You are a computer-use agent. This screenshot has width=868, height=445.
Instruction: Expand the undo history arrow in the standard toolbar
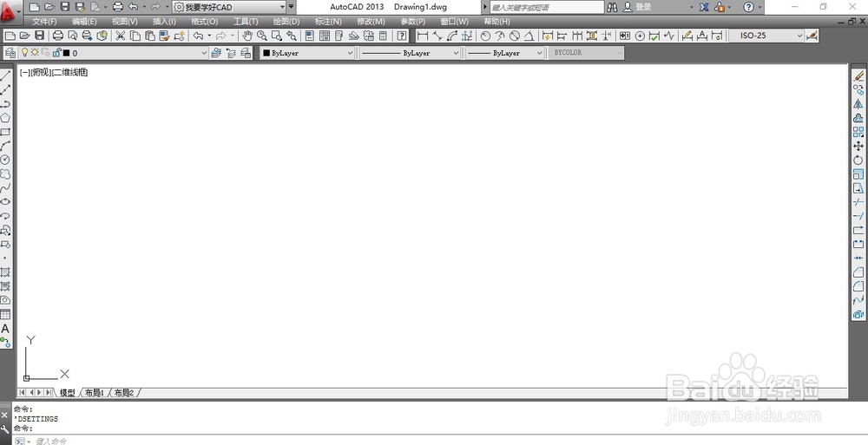[209, 36]
